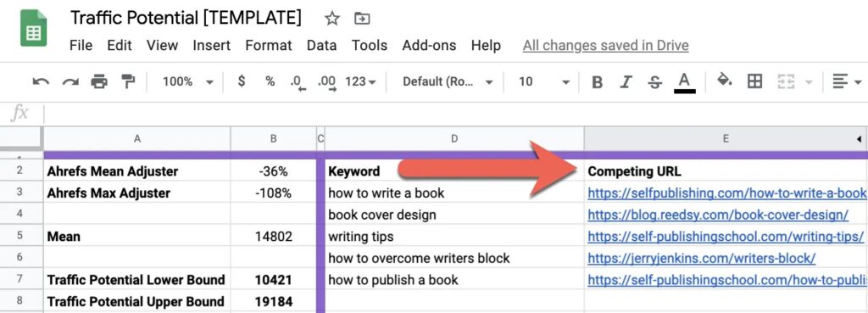Open the 123 more formats dropdown
The height and width of the screenshot is (313, 868).
[360, 81]
